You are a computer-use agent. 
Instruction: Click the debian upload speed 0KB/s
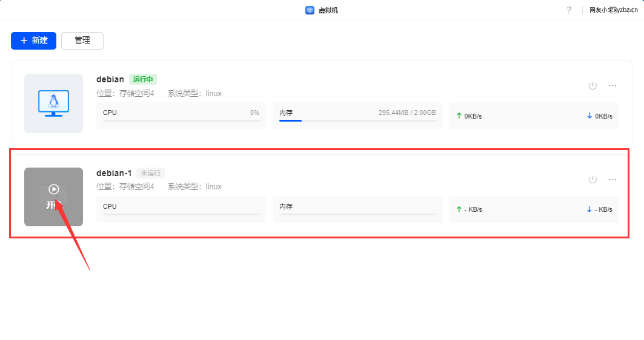coord(473,116)
